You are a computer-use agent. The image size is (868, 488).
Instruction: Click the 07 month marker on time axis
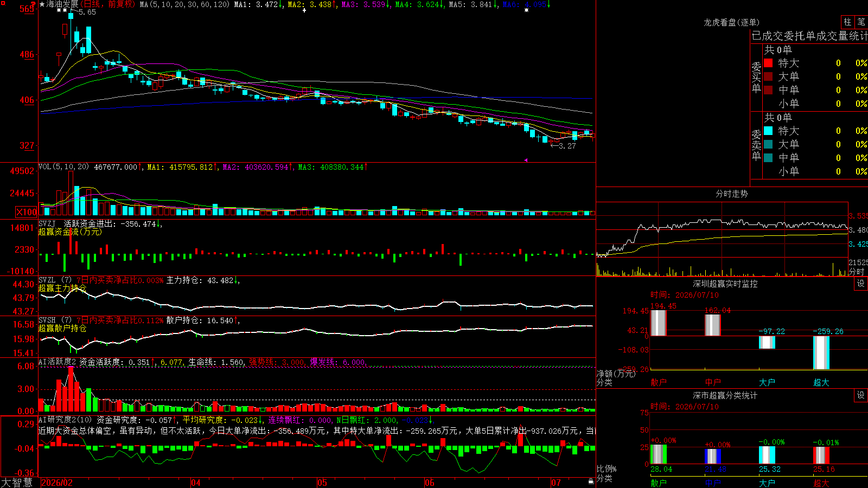556,483
